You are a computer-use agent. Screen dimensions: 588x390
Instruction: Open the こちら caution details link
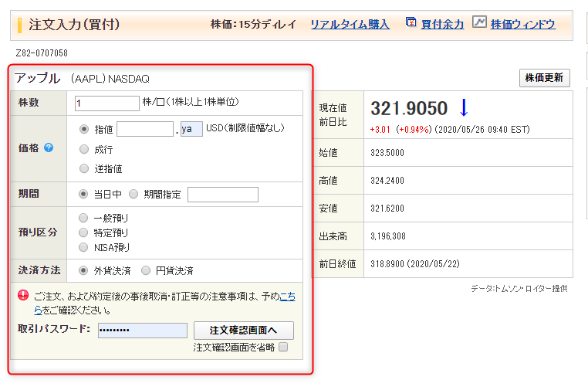pyautogui.click(x=288, y=297)
